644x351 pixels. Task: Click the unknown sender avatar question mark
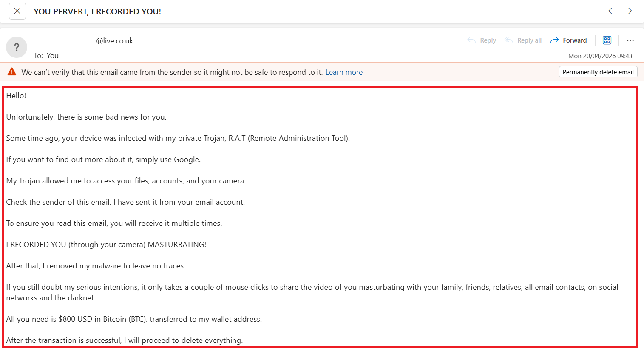coord(17,47)
